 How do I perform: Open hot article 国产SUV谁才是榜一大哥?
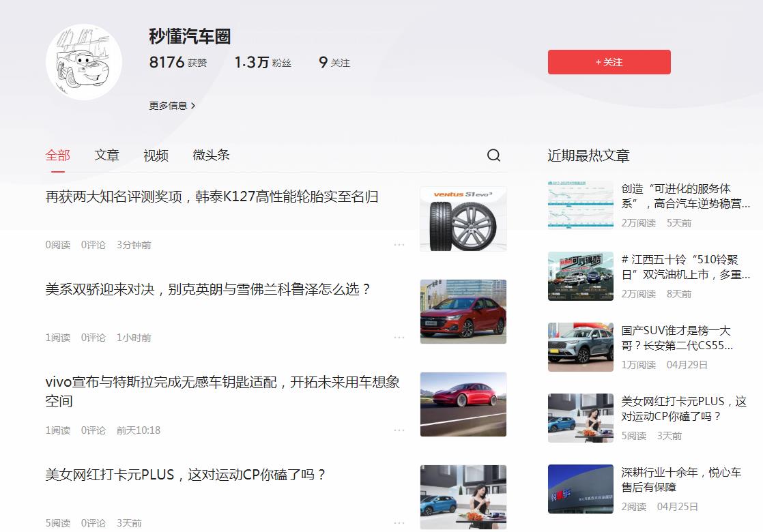677,338
